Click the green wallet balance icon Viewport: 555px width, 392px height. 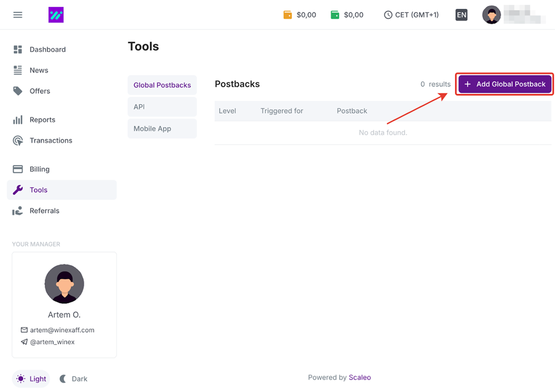pyautogui.click(x=335, y=15)
